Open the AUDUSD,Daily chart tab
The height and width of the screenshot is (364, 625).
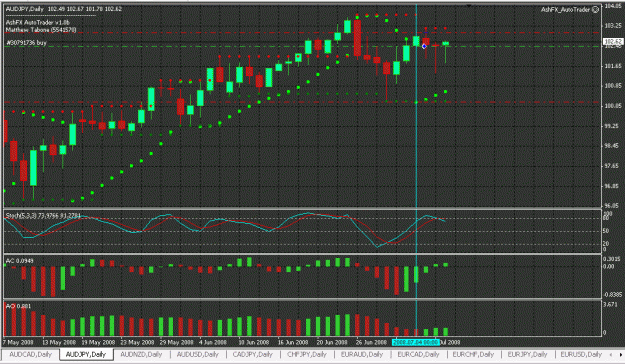198,354
